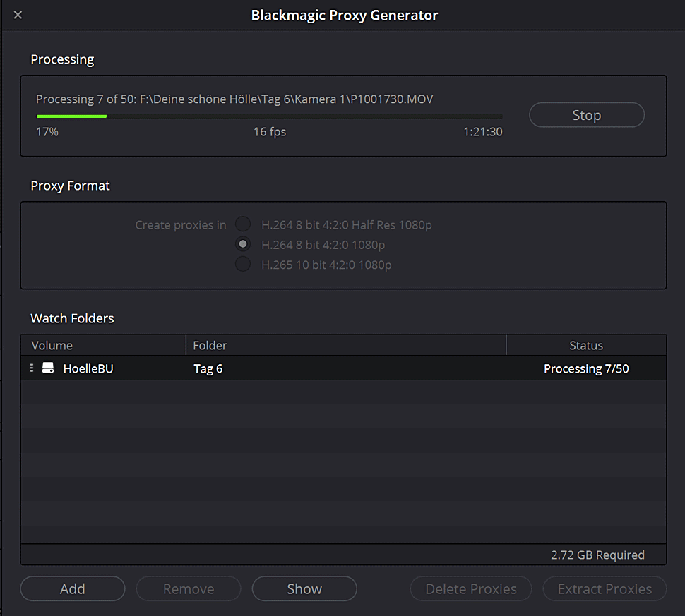Close the Blackmagic Proxy Generator window
This screenshot has height=616, width=685.
coord(18,15)
